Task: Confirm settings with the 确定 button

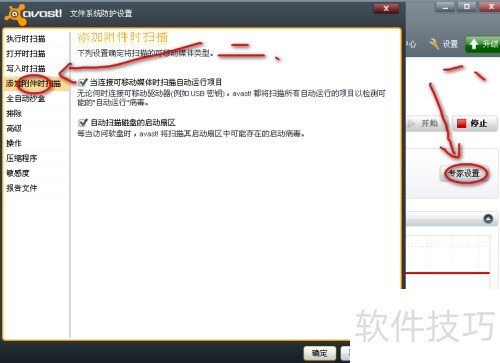Action: tap(319, 353)
